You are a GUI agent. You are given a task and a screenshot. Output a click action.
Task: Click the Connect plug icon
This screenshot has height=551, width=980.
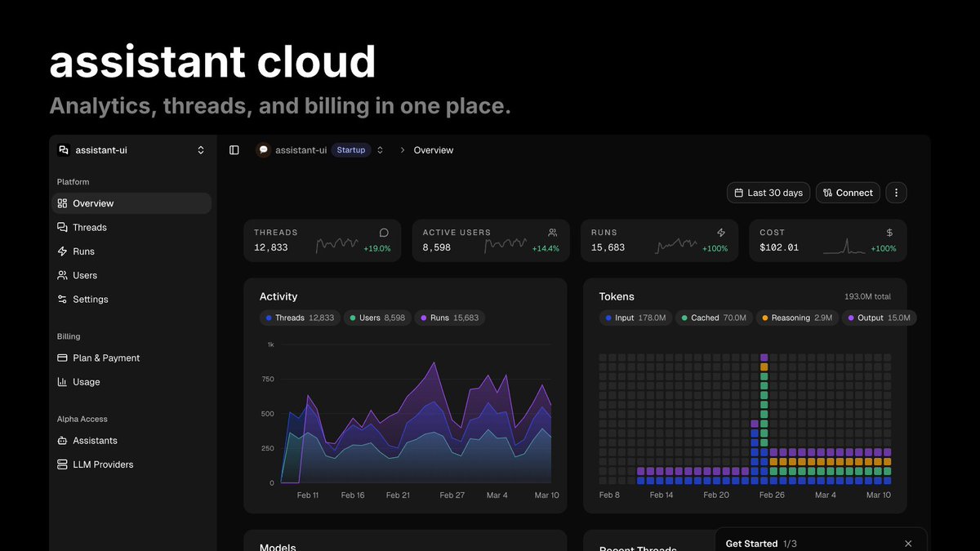(828, 193)
